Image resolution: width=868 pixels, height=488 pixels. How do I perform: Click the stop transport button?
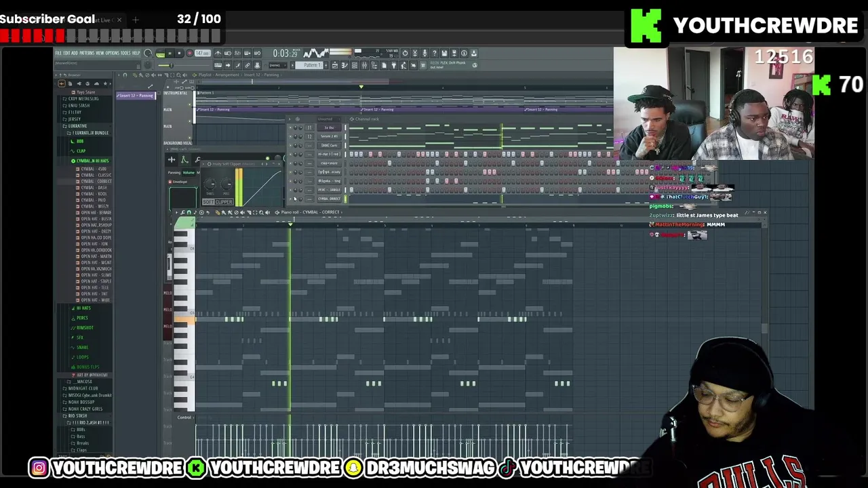pyautogui.click(x=179, y=54)
